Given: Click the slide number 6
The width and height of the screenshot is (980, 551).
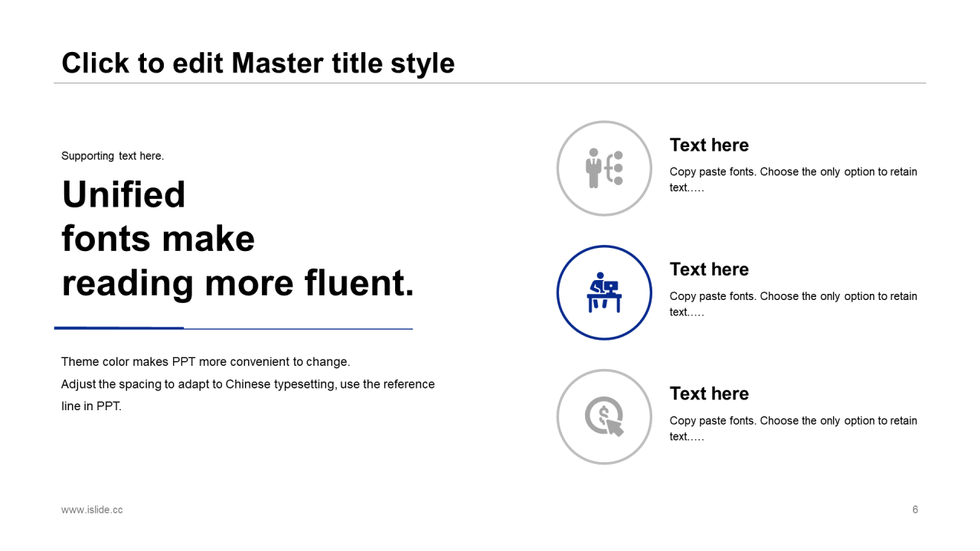Looking at the screenshot, I should click(x=915, y=510).
